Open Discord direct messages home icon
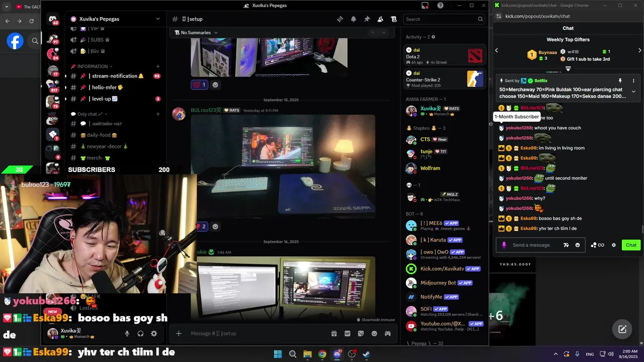Viewport: 644px width, 362px height. coord(53,20)
